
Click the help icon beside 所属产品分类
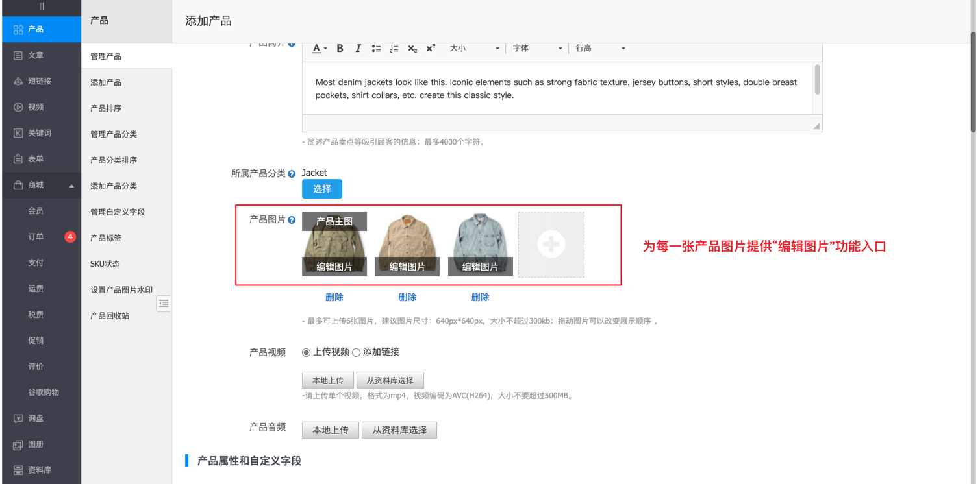click(x=292, y=174)
